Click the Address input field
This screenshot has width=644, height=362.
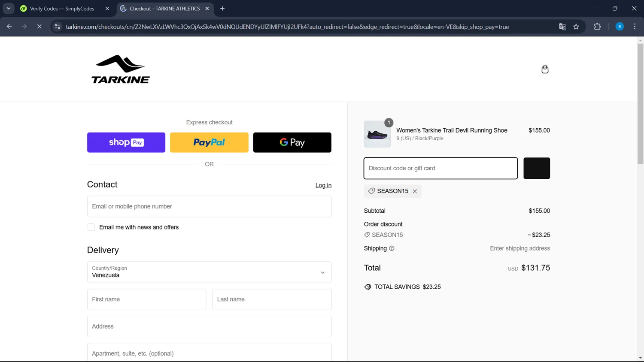[209, 326]
